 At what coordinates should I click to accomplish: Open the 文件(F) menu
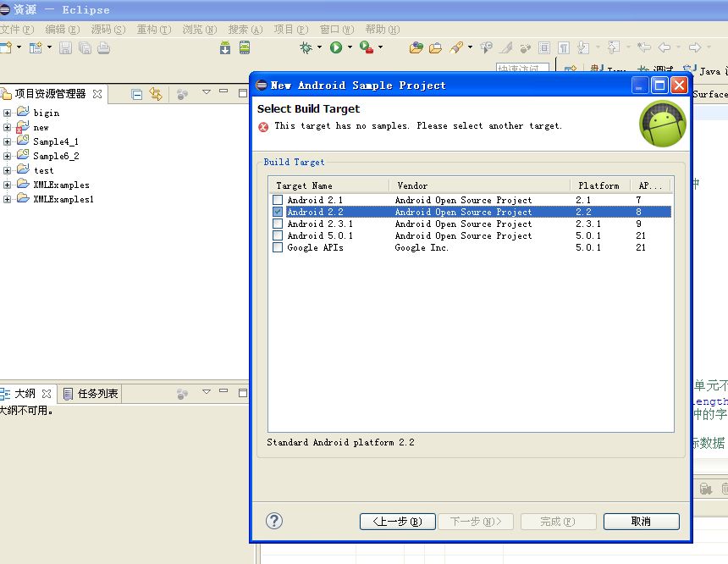[17, 30]
